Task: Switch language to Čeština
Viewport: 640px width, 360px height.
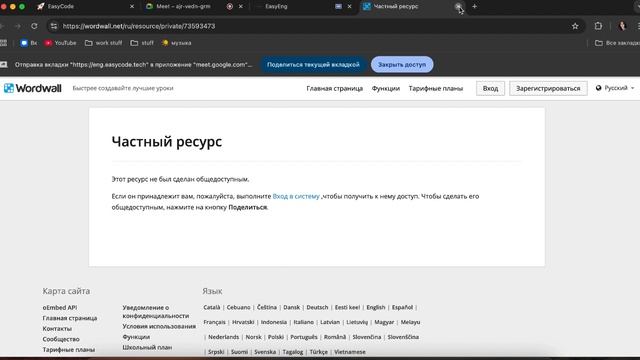Action: pos(267,307)
